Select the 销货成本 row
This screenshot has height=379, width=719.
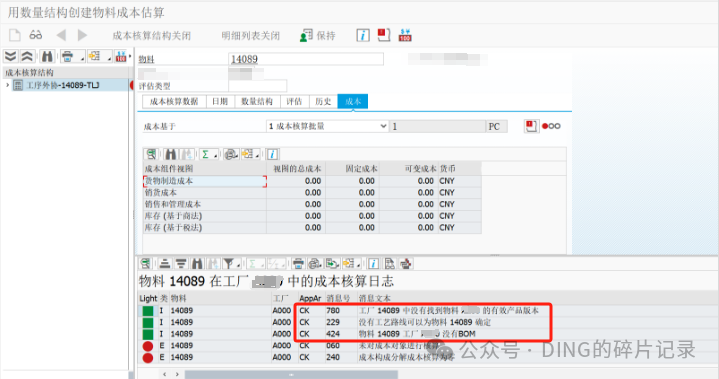pos(312,192)
